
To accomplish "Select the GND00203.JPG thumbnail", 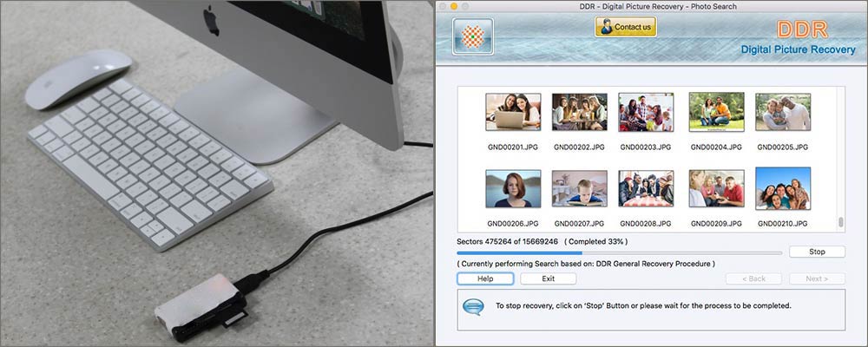I will [646, 112].
